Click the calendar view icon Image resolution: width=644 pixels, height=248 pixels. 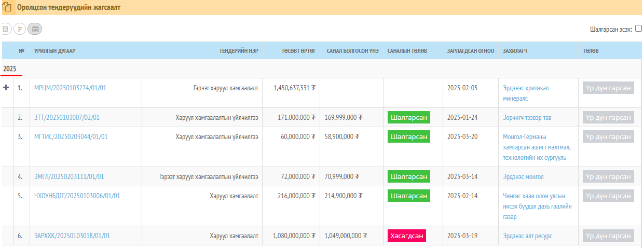point(35,30)
